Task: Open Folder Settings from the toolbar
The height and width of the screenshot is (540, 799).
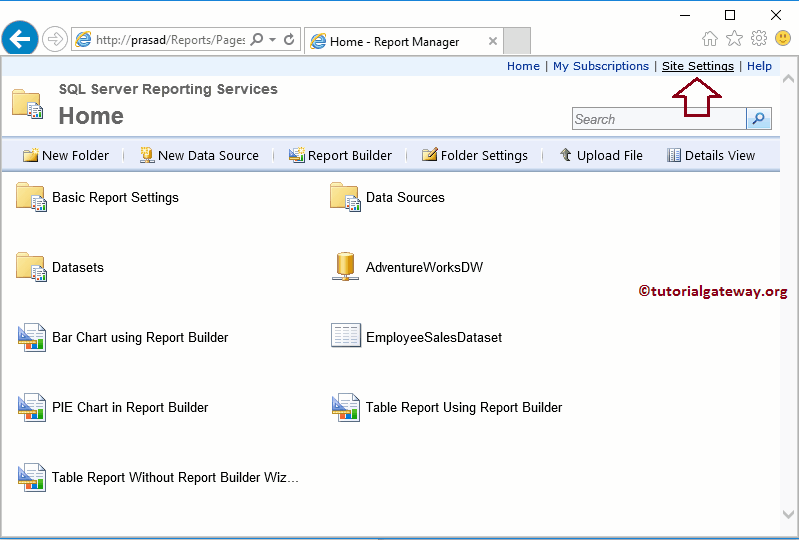Action: (x=475, y=155)
